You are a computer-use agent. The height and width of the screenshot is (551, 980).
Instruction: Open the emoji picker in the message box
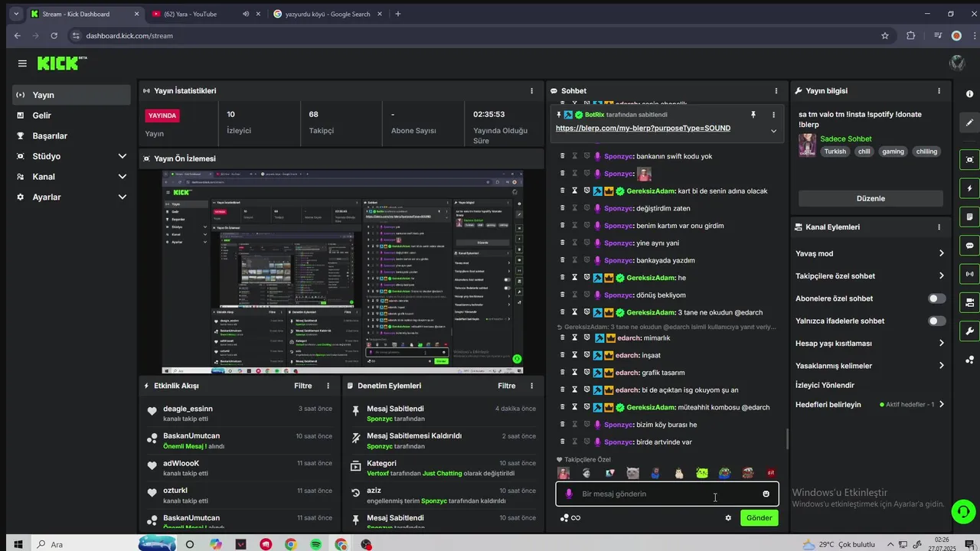pos(766,494)
